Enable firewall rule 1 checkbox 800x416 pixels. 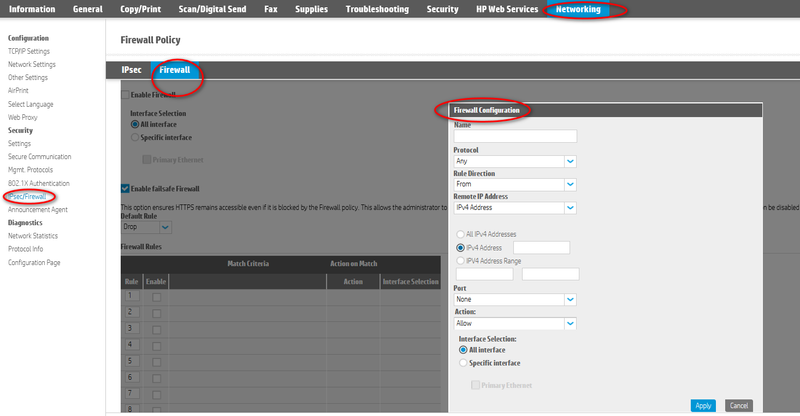pyautogui.click(x=155, y=297)
